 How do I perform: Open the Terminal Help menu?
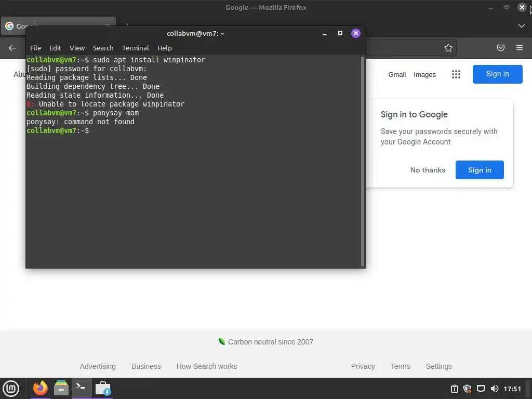[165, 48]
